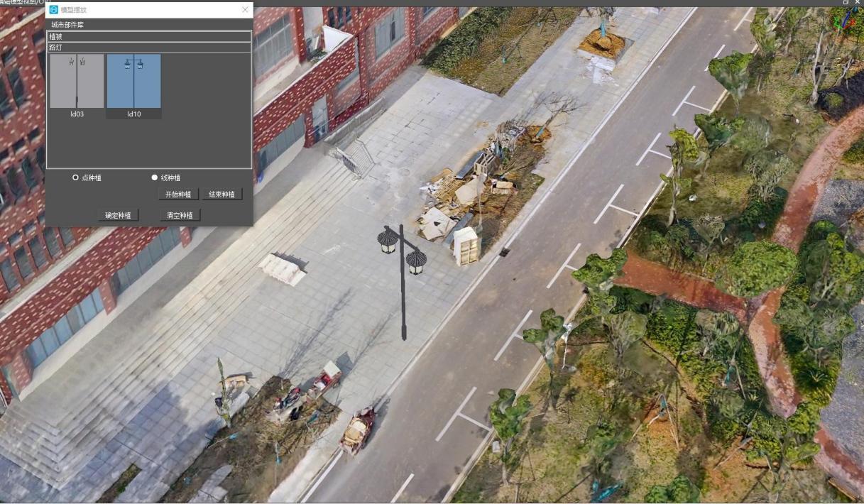Confirm planting with 确定种植 button
This screenshot has height=504, width=864.
pos(118,215)
